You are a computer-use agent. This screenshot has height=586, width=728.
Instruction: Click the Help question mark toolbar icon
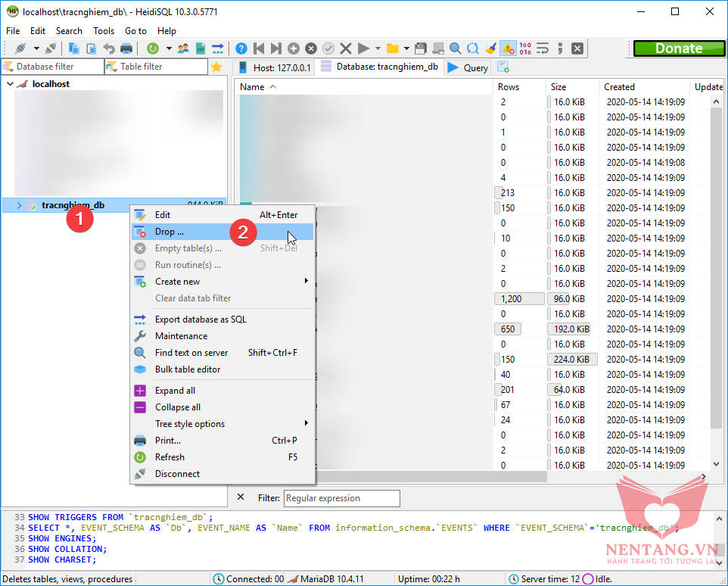241,48
